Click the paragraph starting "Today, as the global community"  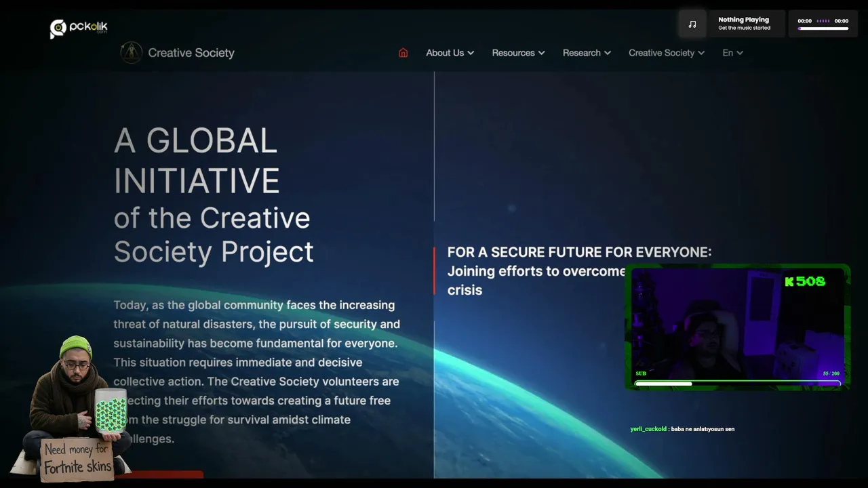(257, 371)
